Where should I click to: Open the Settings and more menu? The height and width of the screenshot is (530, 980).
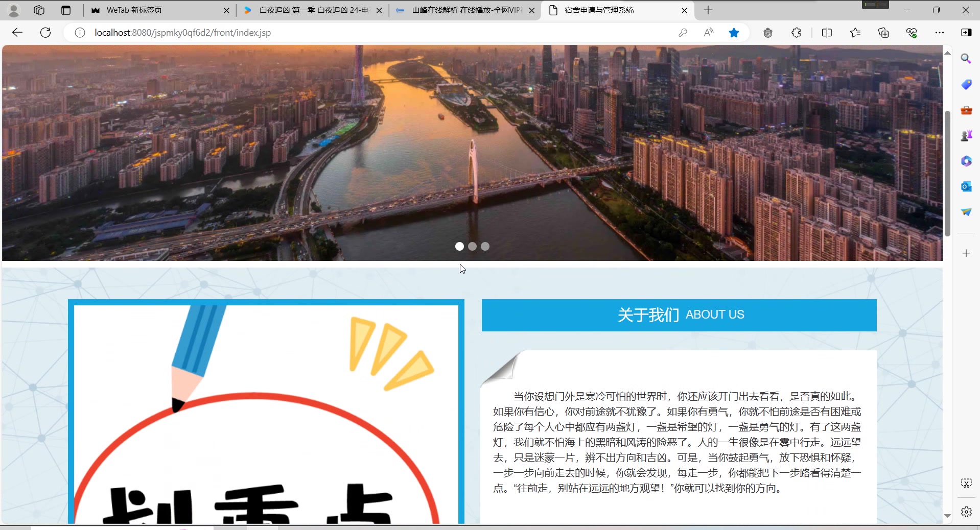940,33
